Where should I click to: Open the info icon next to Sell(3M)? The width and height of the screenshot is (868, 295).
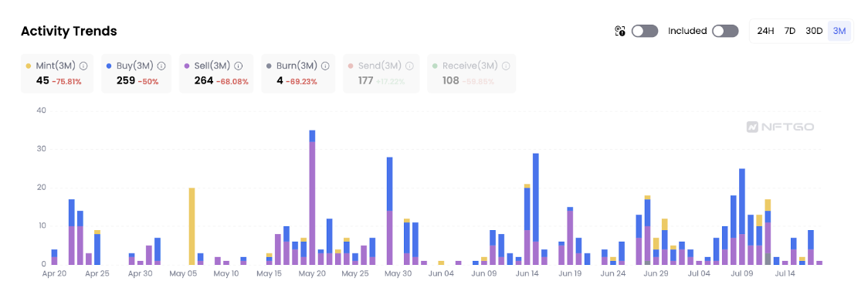click(x=239, y=66)
